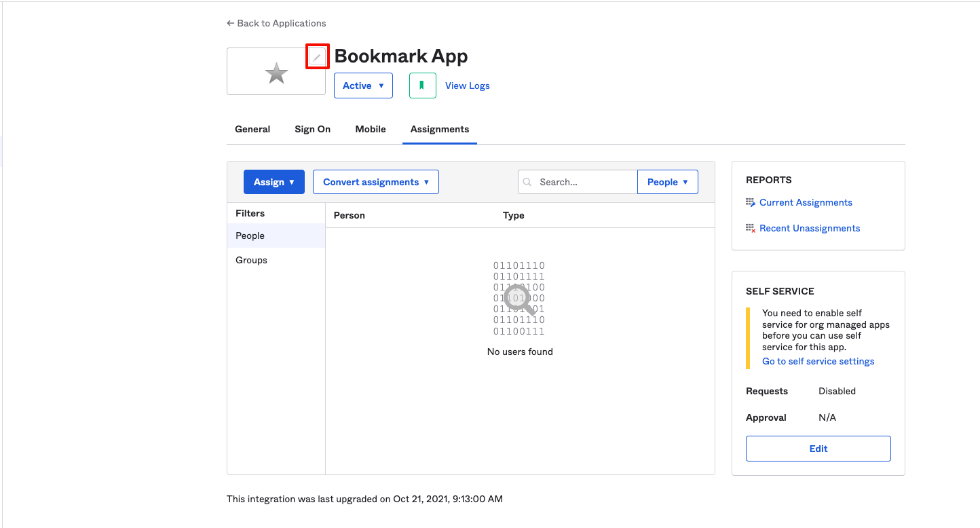Switch to the Mobile tab
Screen dimensions: 980x528
[x=370, y=129]
